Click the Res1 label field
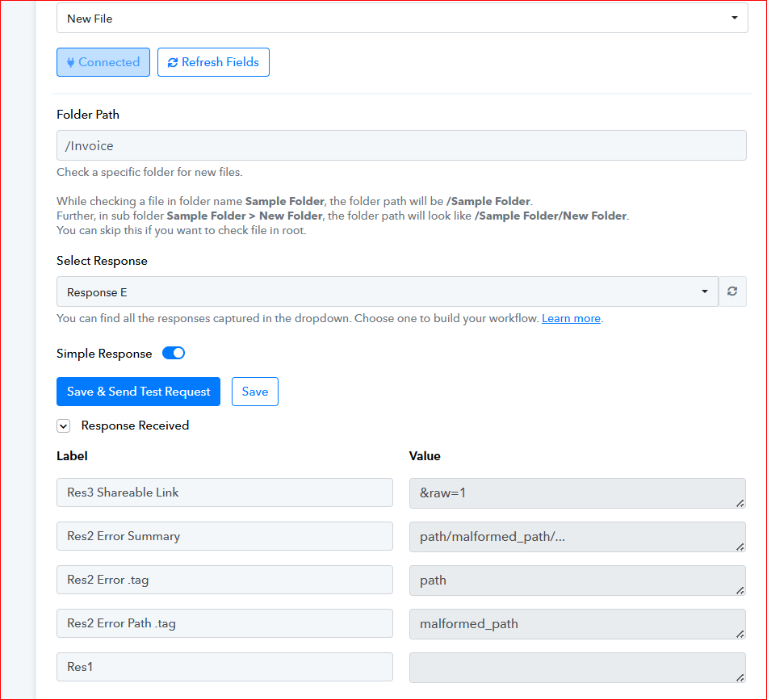Screen dimensions: 767x700 (224, 667)
